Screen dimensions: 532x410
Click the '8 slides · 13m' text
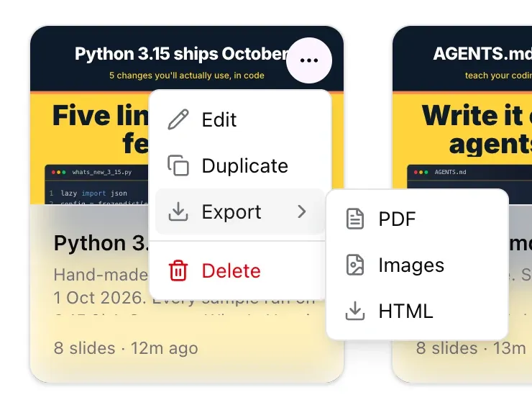(471, 348)
